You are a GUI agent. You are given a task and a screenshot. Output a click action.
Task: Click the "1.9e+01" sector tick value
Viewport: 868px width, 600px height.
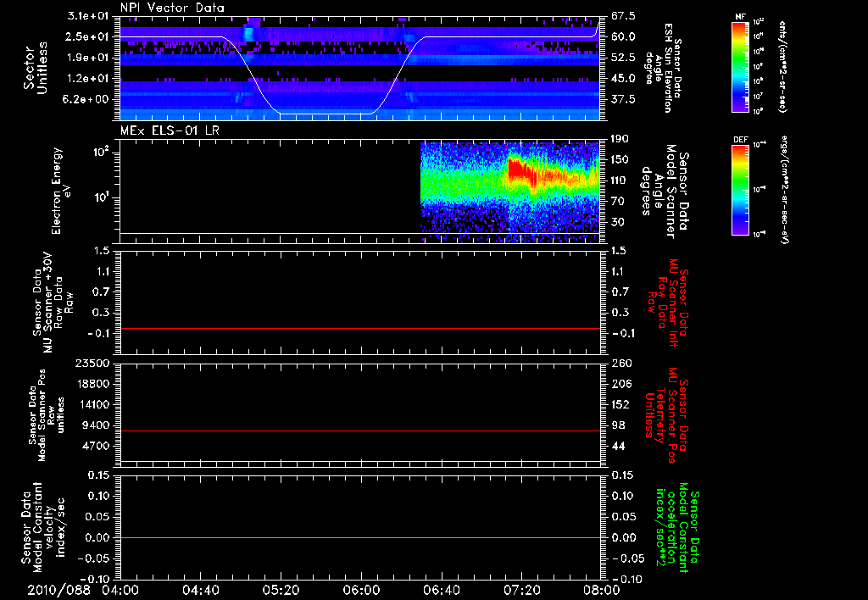[x=88, y=58]
